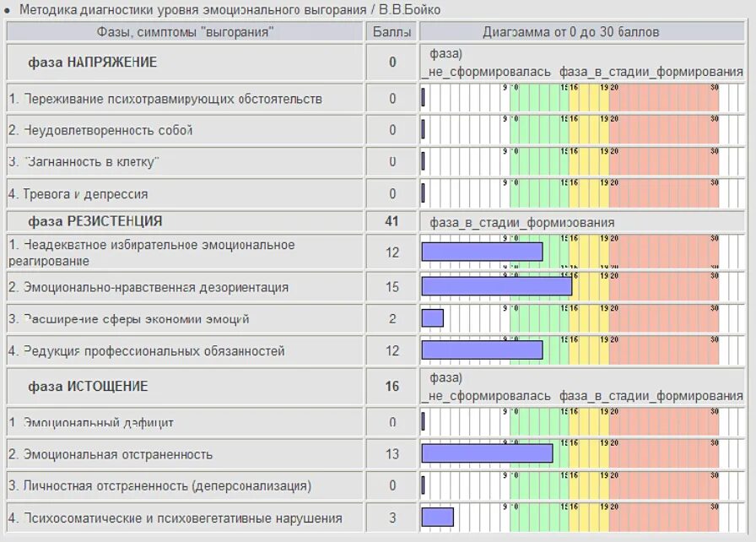This screenshot has height=542, width=756.
Task: Click bar for 'Неадекватное избирательное эмоциональное реагирование'
Action: click(482, 252)
